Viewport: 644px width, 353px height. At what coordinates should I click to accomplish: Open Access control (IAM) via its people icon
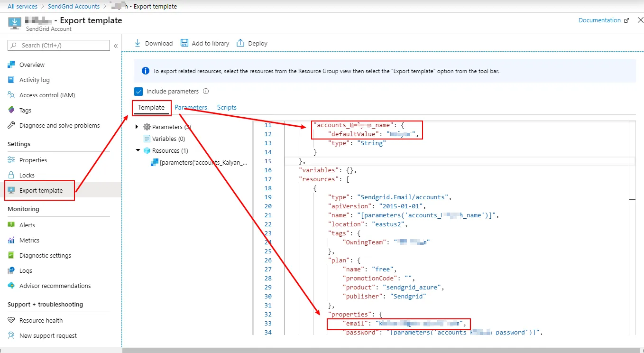[11, 95]
